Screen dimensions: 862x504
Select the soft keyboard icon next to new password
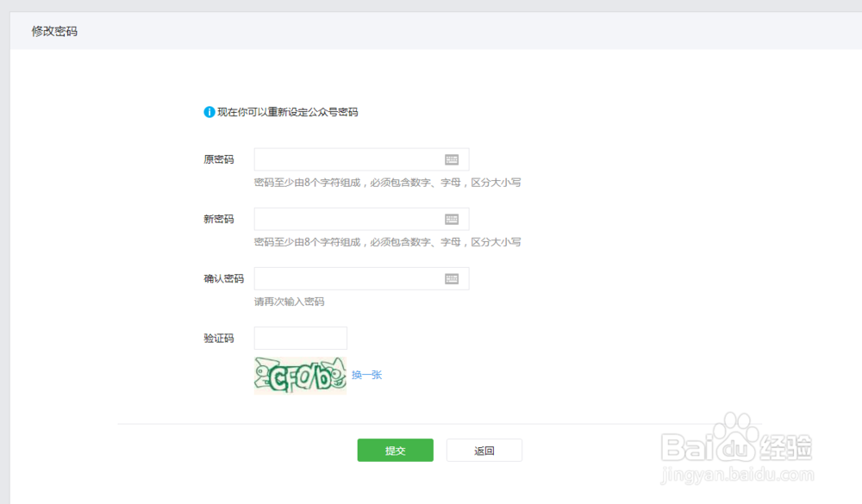453,218
